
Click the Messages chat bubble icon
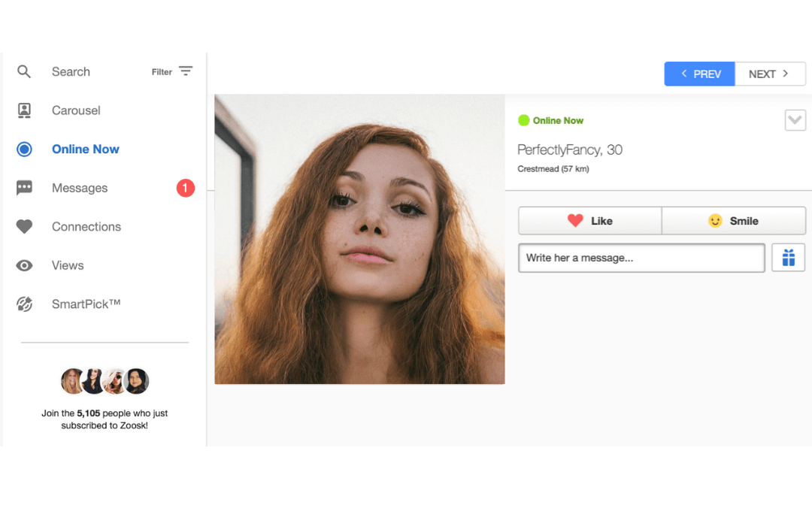point(24,188)
